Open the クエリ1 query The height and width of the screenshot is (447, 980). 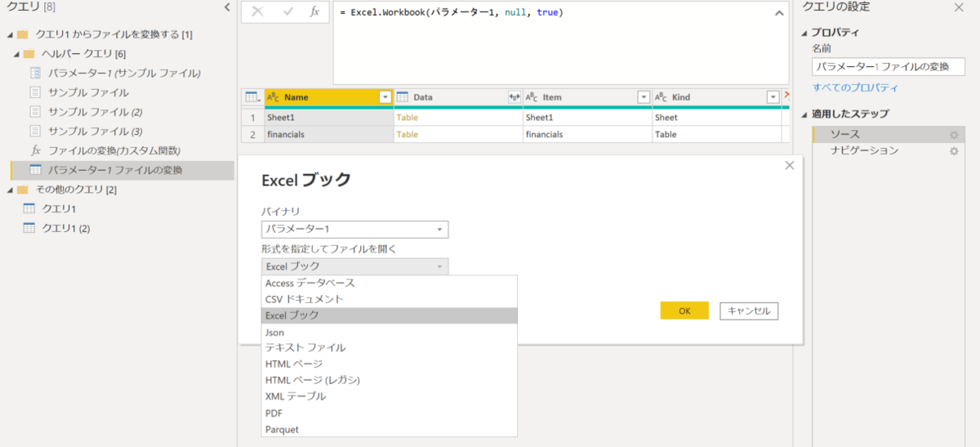tap(58, 209)
